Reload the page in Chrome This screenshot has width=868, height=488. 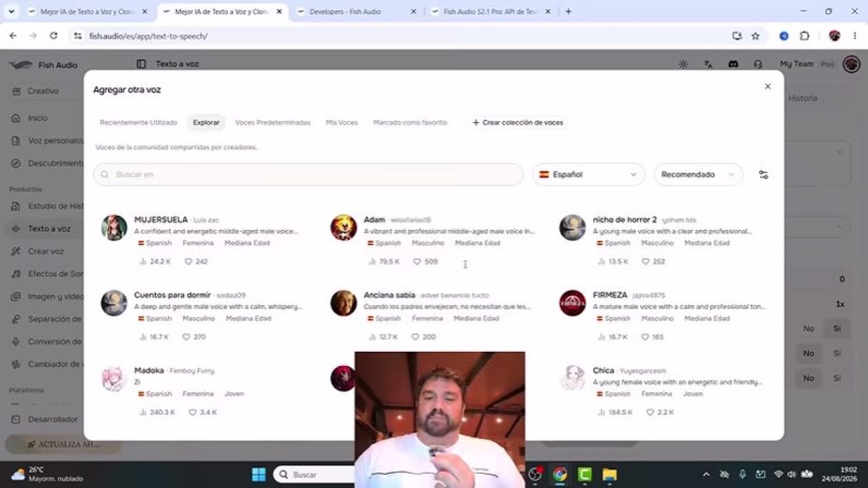tap(53, 36)
